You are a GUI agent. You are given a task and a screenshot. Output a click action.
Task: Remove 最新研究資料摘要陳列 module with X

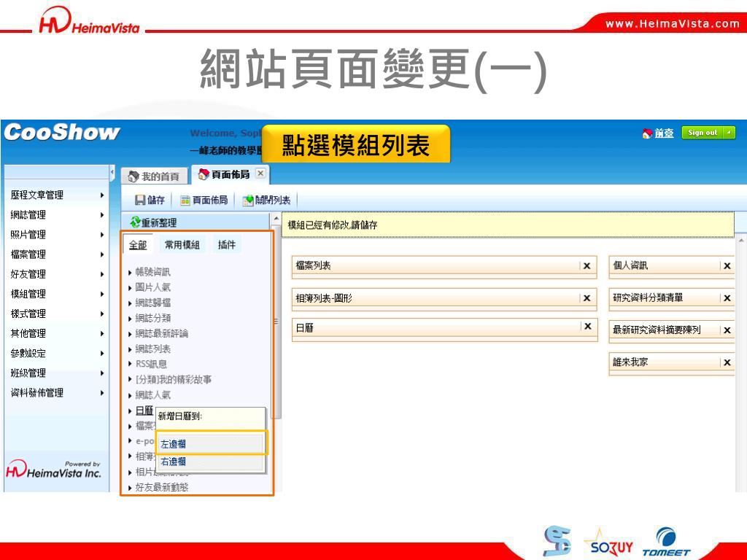(x=727, y=330)
